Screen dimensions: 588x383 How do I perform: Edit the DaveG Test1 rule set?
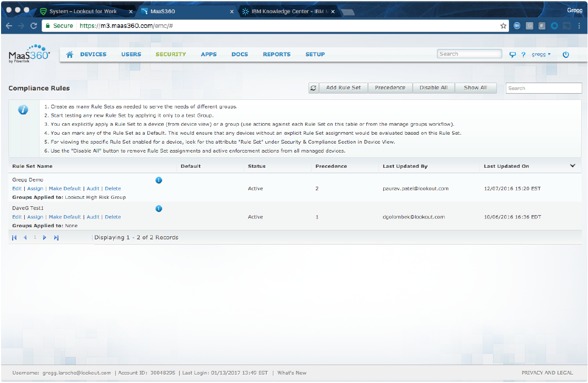tap(17, 217)
